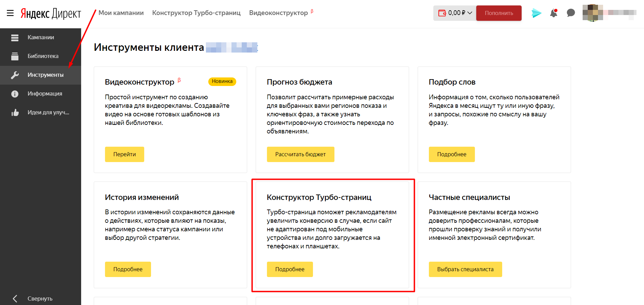The height and width of the screenshot is (305, 644).
Task: Open Мои кампании in top menu
Action: tap(121, 13)
